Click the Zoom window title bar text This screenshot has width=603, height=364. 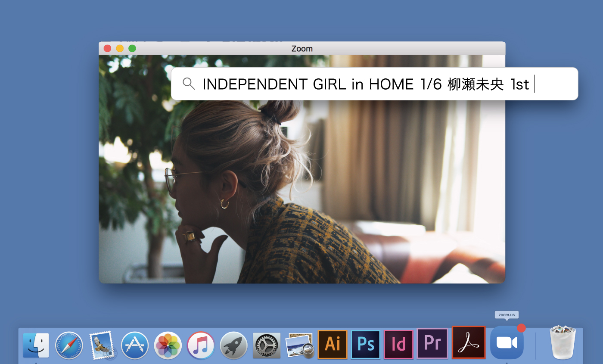point(302,49)
